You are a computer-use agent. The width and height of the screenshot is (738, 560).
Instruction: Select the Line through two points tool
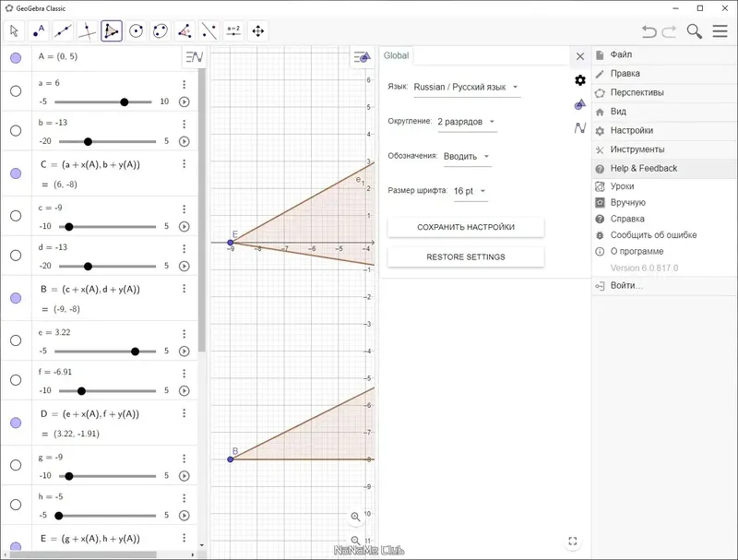(63, 31)
